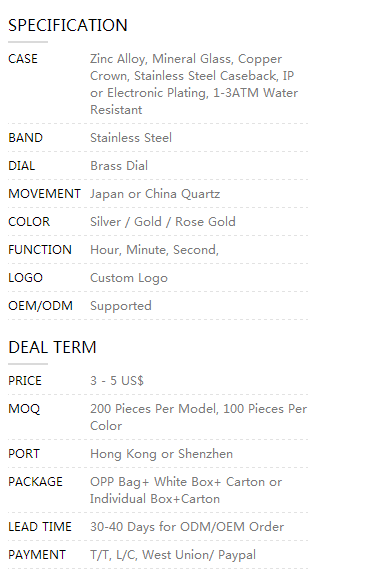Click the 3 - 5 US$ price
390x579 pixels.
pyautogui.click(x=117, y=381)
